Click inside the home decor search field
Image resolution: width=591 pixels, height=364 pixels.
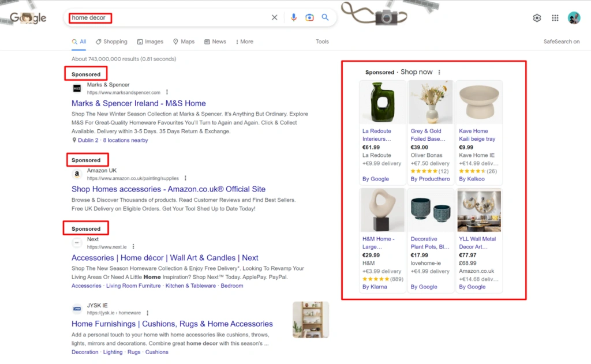(173, 17)
